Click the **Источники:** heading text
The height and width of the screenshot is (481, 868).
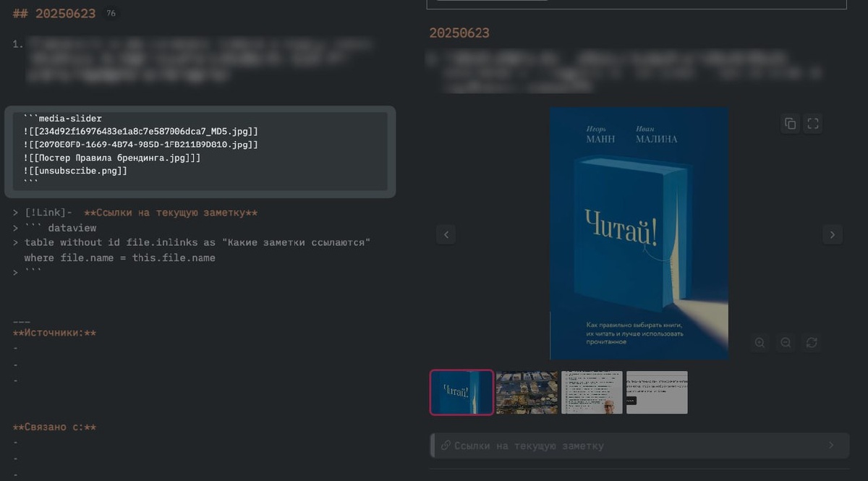pos(55,333)
